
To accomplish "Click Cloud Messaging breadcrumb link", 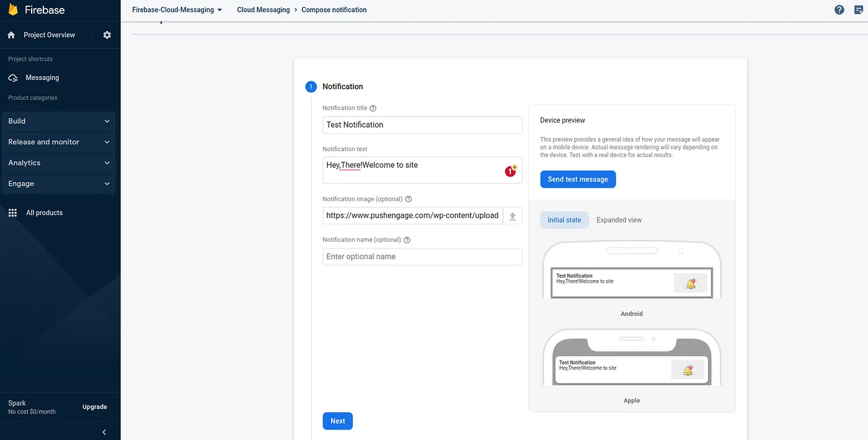I will tap(263, 10).
